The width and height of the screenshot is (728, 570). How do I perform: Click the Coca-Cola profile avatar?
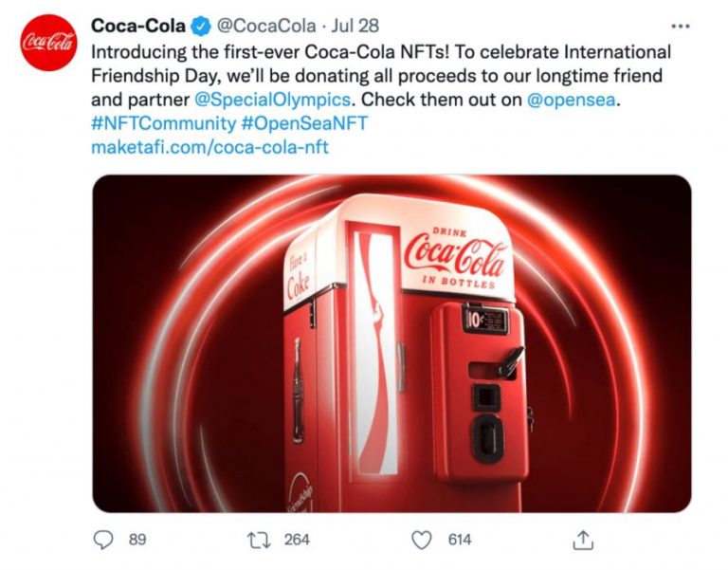48,41
